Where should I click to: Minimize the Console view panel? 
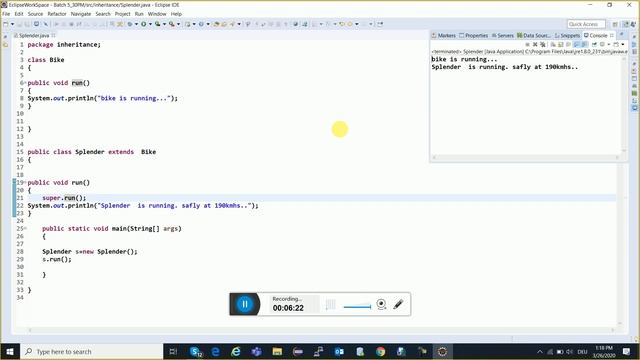pos(622,35)
